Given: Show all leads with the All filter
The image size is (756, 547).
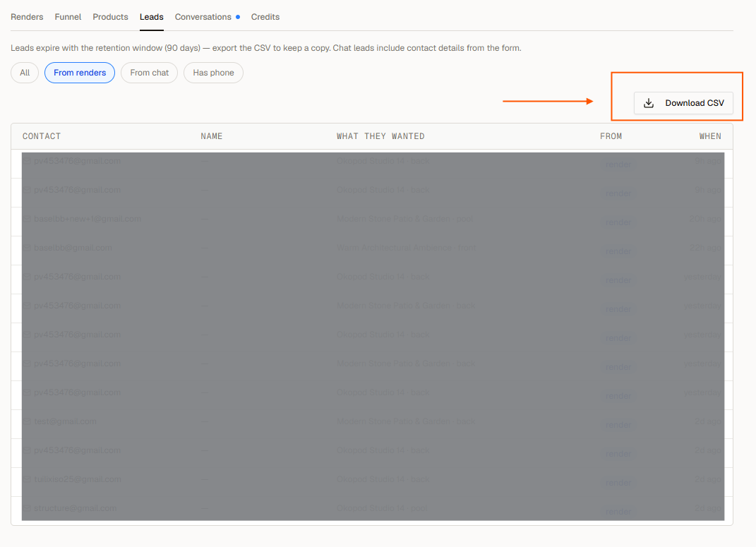Looking at the screenshot, I should pos(25,73).
